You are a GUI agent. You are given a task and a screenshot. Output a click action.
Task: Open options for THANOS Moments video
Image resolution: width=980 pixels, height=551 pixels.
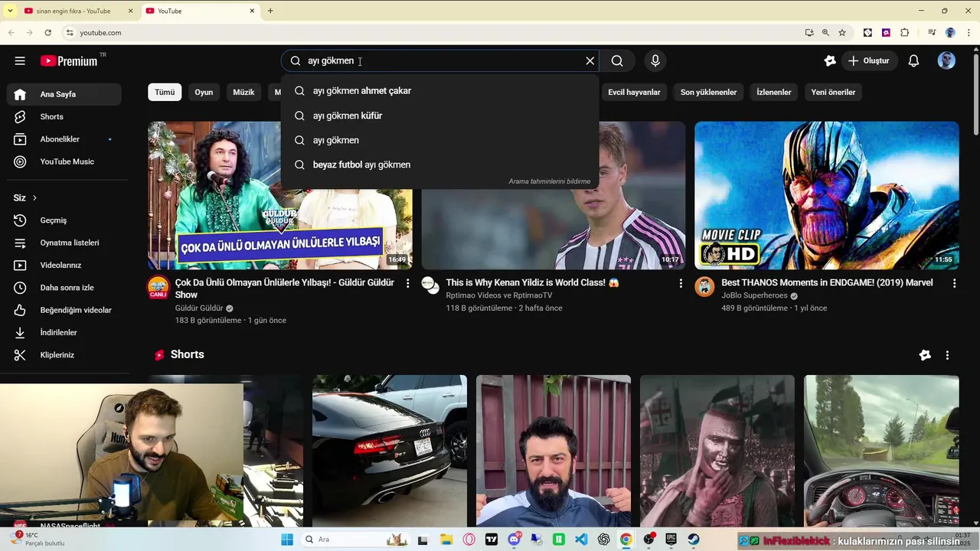(954, 283)
